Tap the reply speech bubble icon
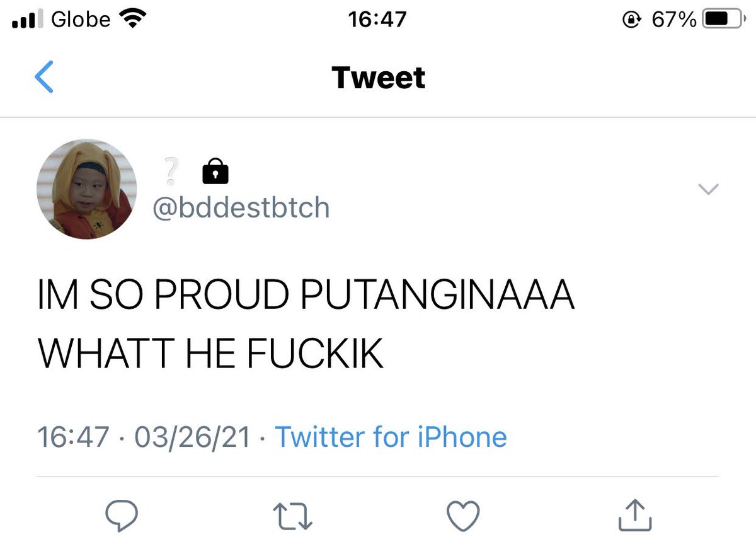756x556 pixels. click(121, 517)
